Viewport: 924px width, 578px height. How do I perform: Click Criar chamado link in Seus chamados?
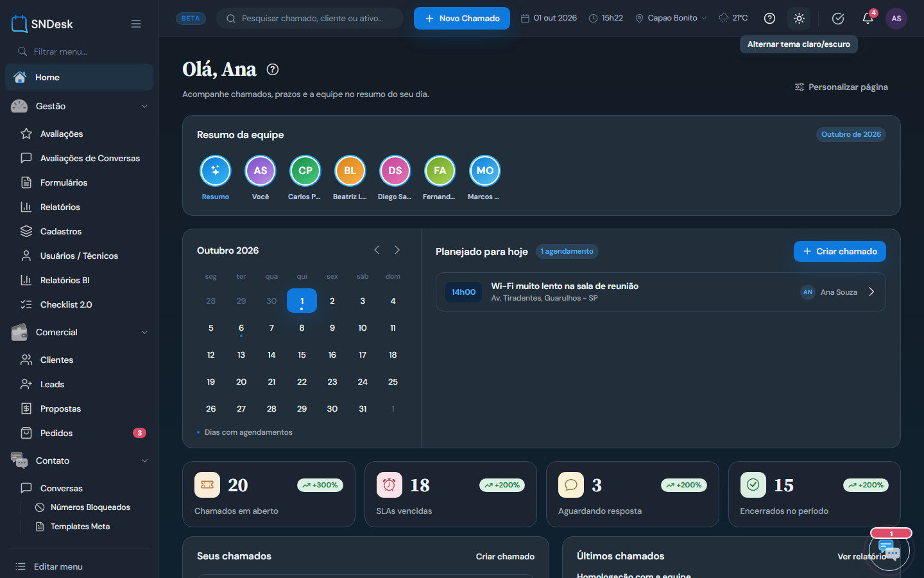click(x=505, y=557)
